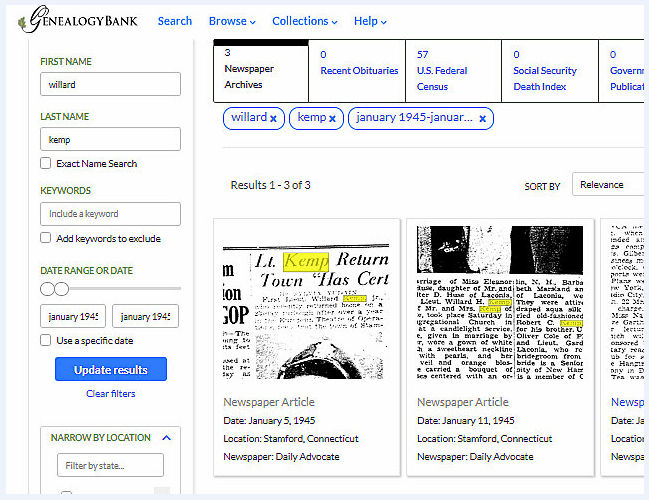Screen dimensions: 649x500
Task: Click the right date range slider handle
Action: [62, 289]
